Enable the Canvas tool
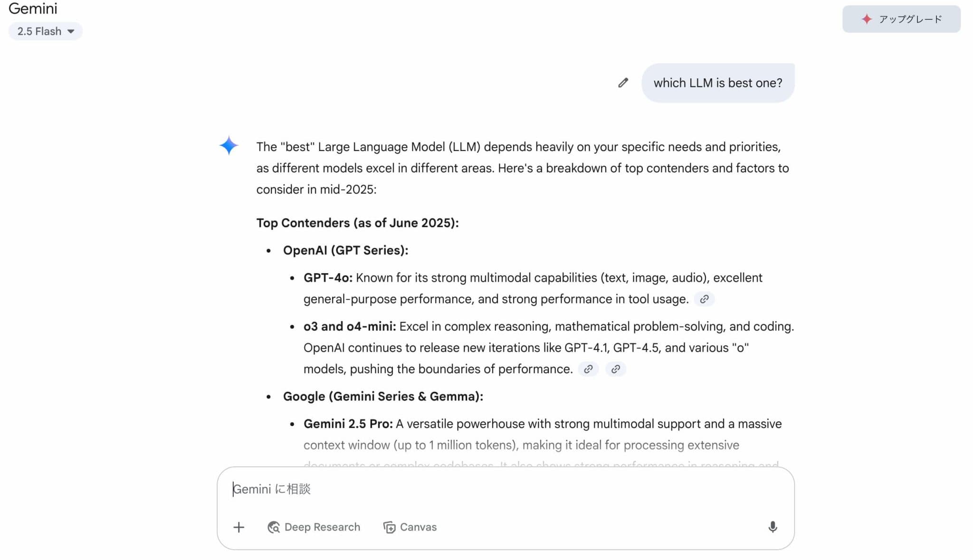This screenshot has width=973, height=560. pos(410,527)
